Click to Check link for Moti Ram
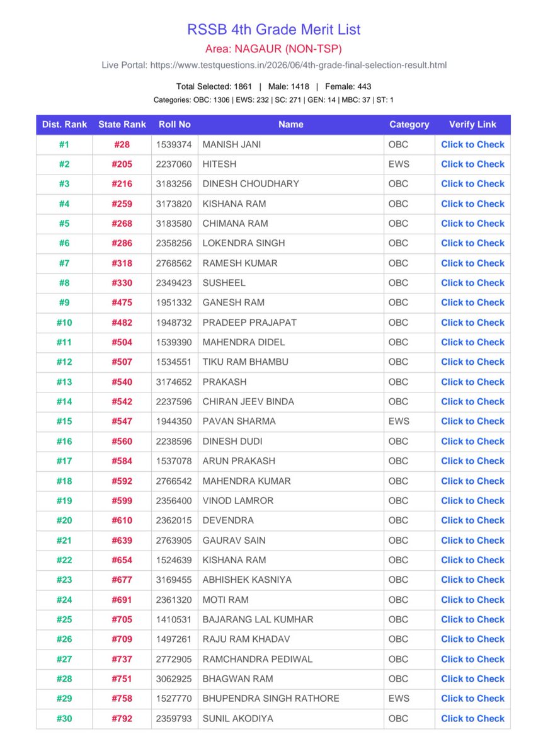 coord(472,599)
